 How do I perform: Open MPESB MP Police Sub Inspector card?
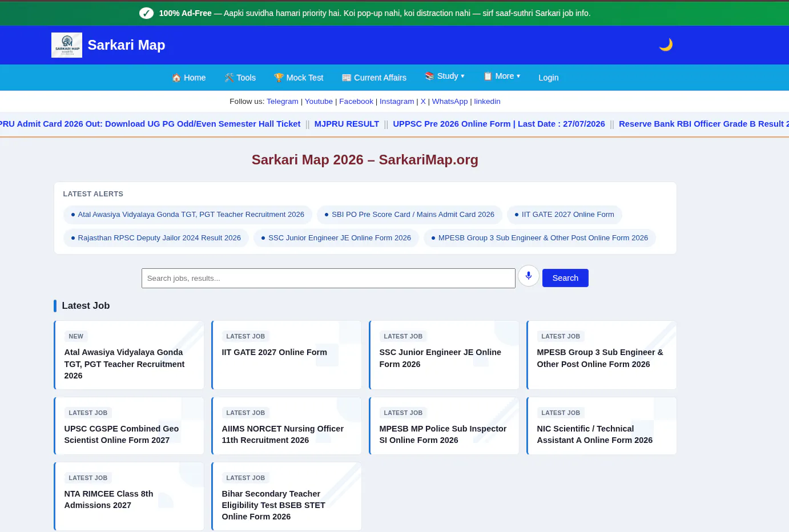tap(444, 426)
